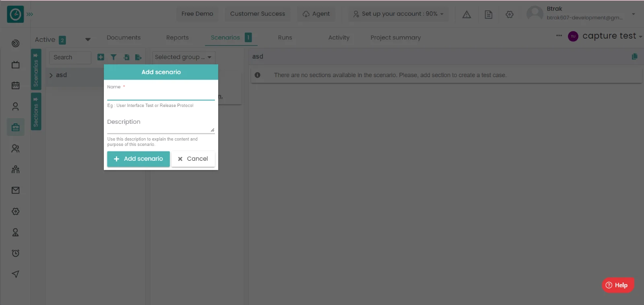
Task: Open Customer Success
Action: coord(258,14)
